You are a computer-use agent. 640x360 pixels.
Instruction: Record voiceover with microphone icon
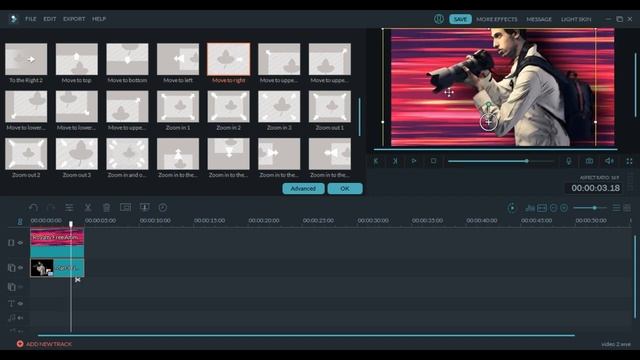click(569, 161)
